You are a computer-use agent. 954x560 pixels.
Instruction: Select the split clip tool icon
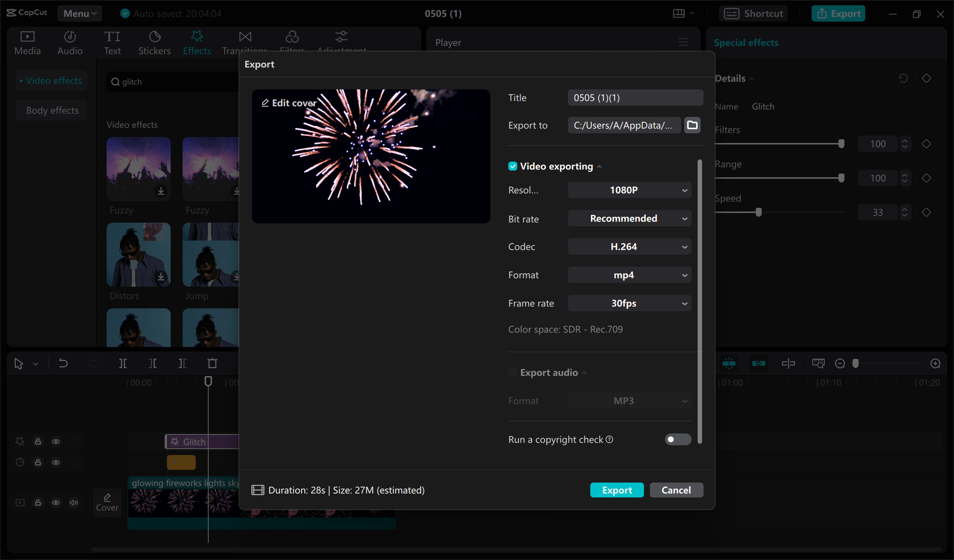[123, 363]
